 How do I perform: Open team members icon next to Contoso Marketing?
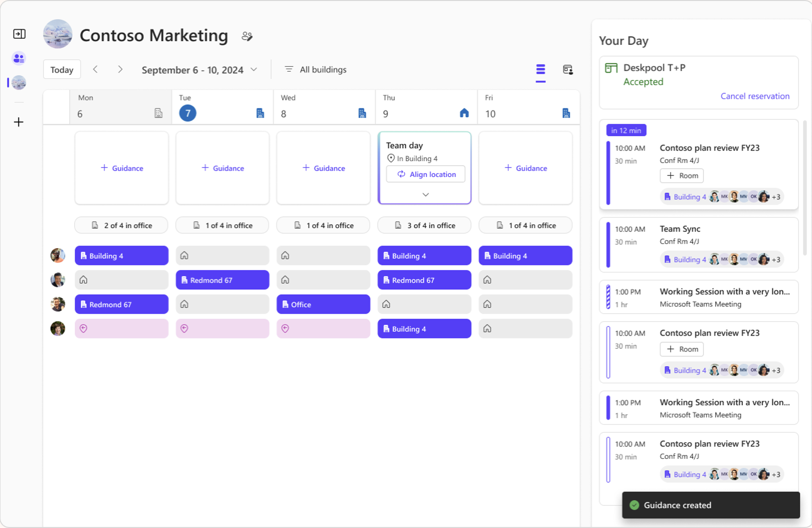(x=247, y=36)
